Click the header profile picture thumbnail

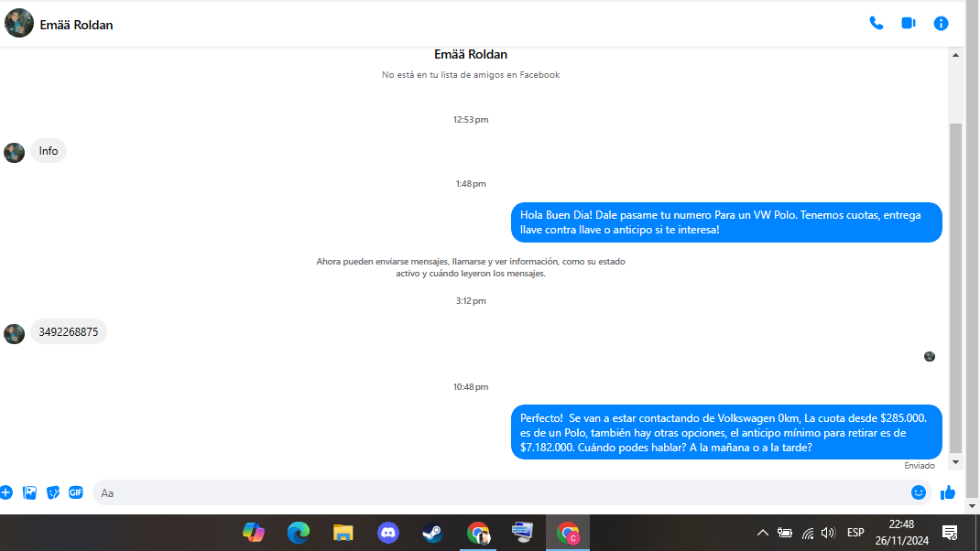[18, 23]
